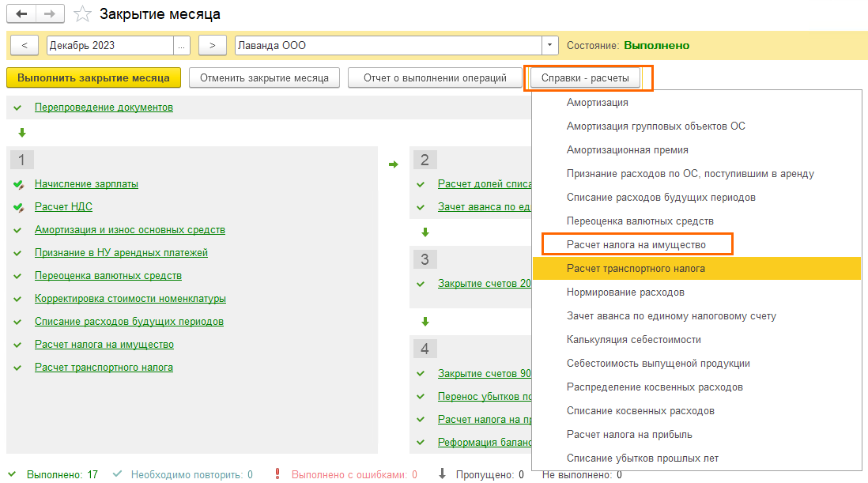Click the back navigation arrow

[x=21, y=14]
